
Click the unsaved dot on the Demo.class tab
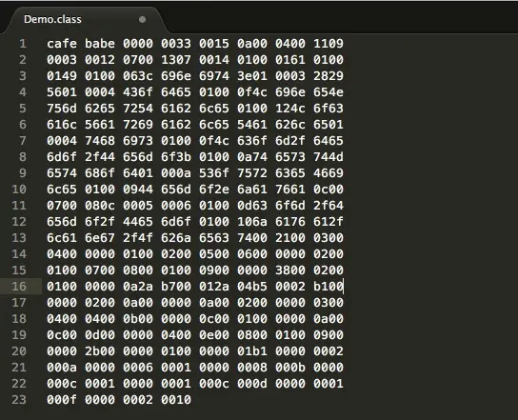[143, 19]
